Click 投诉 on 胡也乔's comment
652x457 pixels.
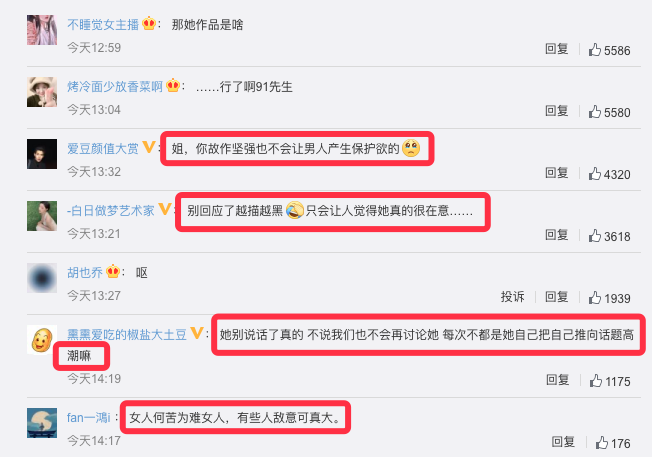(x=512, y=297)
